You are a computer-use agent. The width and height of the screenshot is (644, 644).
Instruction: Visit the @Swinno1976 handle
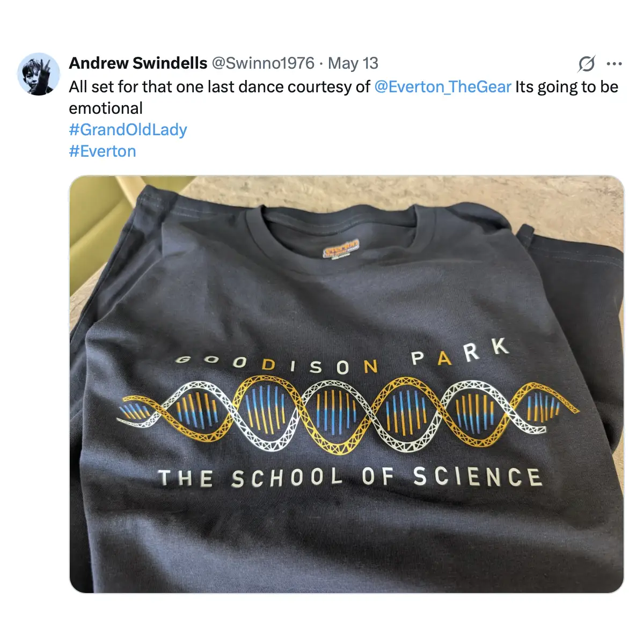click(263, 63)
